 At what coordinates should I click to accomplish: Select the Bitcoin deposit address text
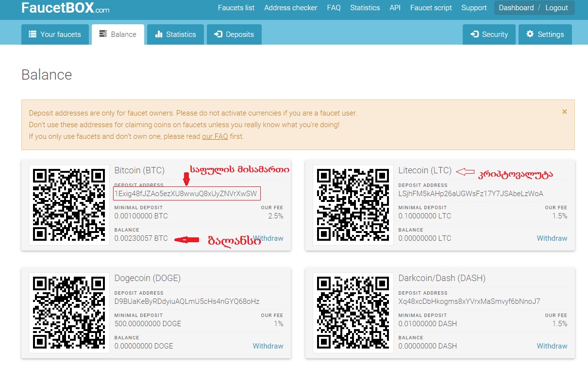pyautogui.click(x=185, y=194)
